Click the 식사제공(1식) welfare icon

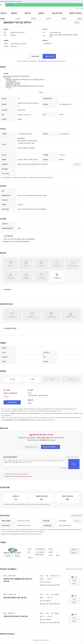[x=57, y=276]
